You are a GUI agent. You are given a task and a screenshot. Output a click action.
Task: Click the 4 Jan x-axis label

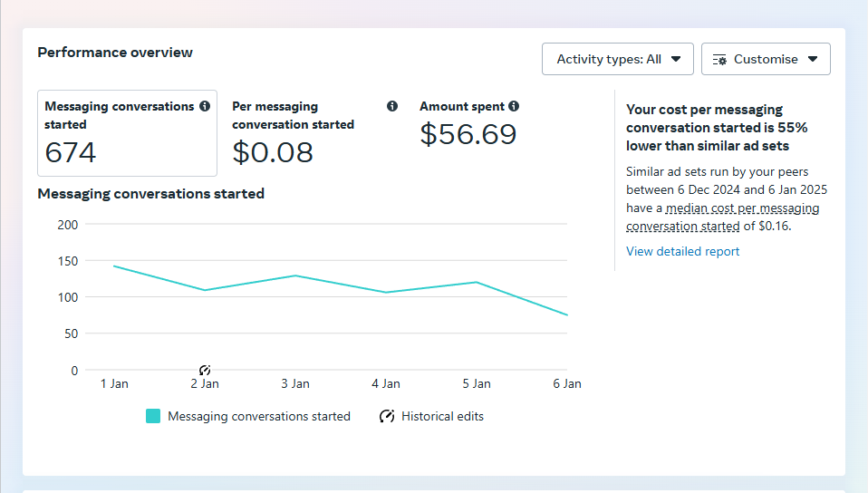386,383
